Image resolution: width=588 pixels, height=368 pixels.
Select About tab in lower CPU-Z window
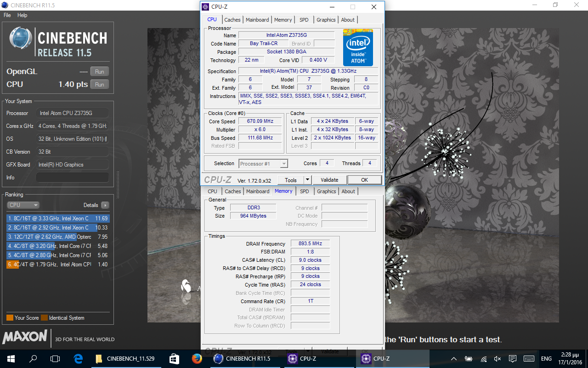click(x=348, y=191)
